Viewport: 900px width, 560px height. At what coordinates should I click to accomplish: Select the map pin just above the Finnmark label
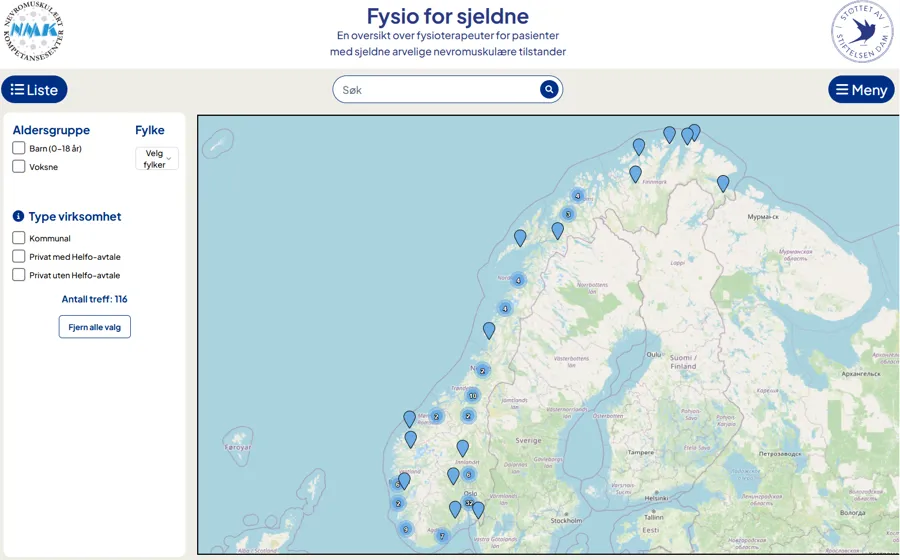point(635,173)
